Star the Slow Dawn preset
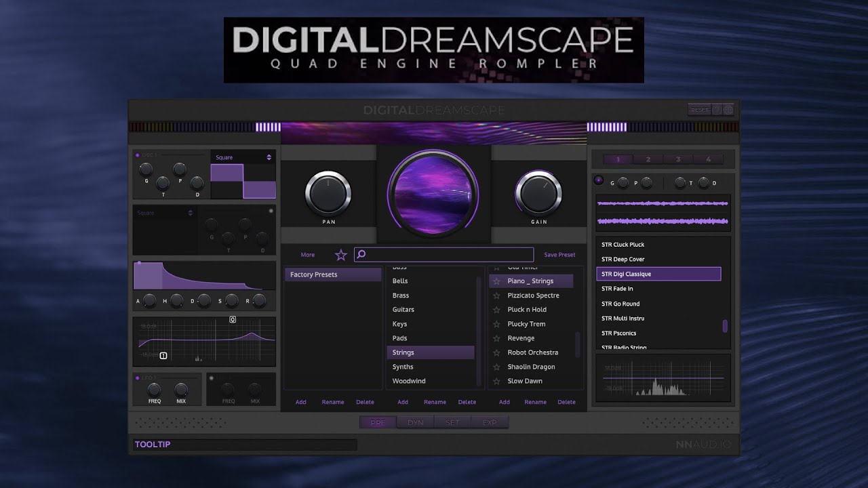868x488 pixels. coord(496,381)
